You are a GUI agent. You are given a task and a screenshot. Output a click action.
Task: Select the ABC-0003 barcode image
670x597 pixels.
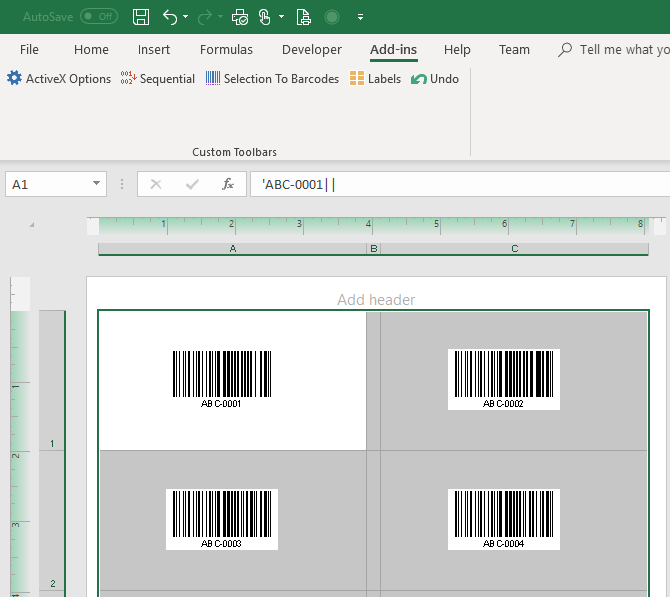(222, 519)
